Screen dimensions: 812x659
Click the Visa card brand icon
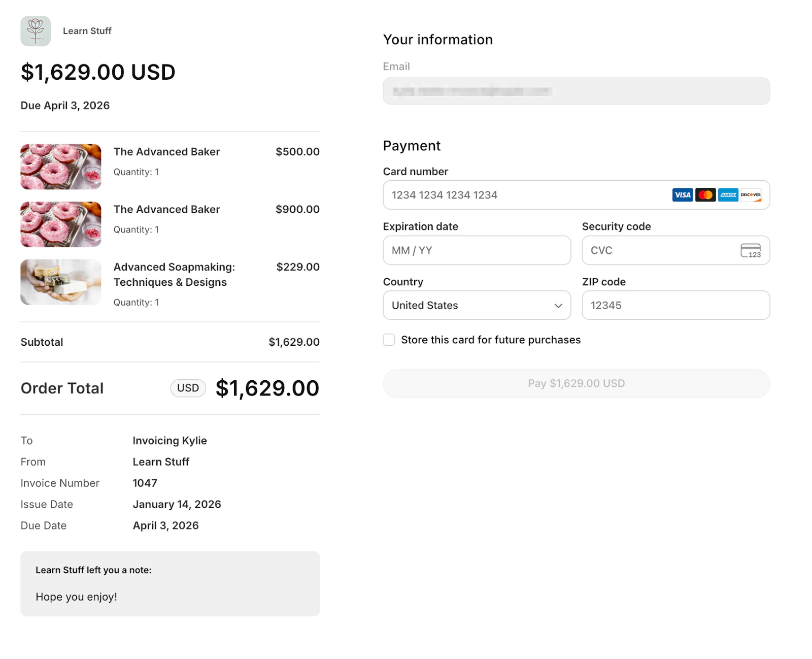[x=682, y=195]
